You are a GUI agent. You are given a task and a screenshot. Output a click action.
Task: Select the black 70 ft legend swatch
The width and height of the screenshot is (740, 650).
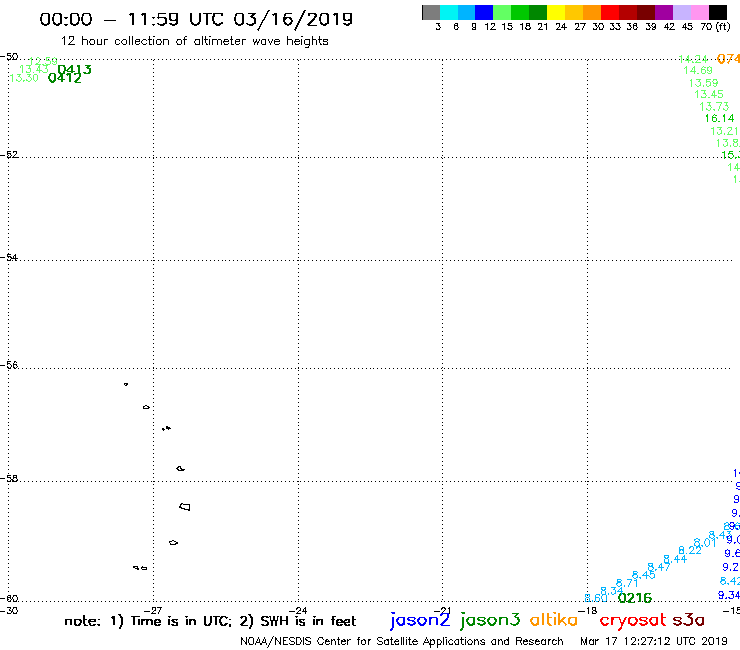pos(717,12)
